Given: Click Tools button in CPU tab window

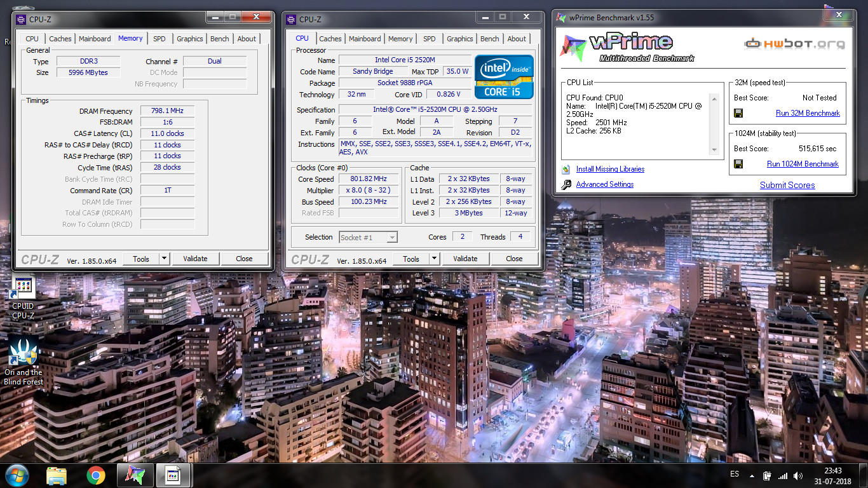Looking at the screenshot, I should point(411,259).
